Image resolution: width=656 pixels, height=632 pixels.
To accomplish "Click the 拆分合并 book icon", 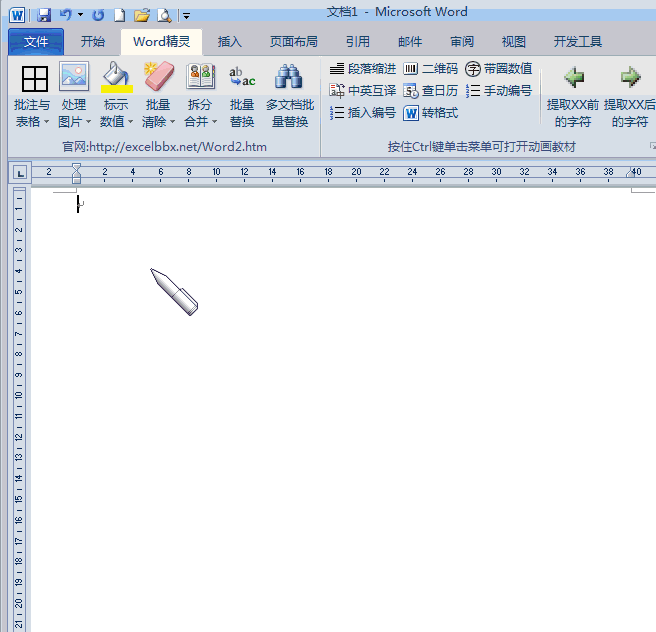I will tap(201, 76).
